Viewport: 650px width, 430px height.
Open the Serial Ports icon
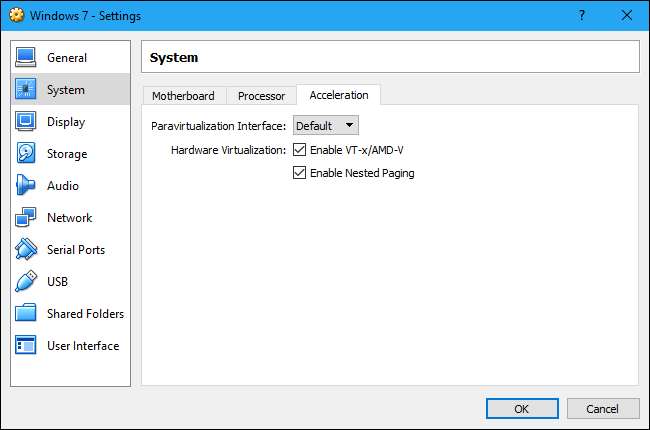click(x=26, y=250)
